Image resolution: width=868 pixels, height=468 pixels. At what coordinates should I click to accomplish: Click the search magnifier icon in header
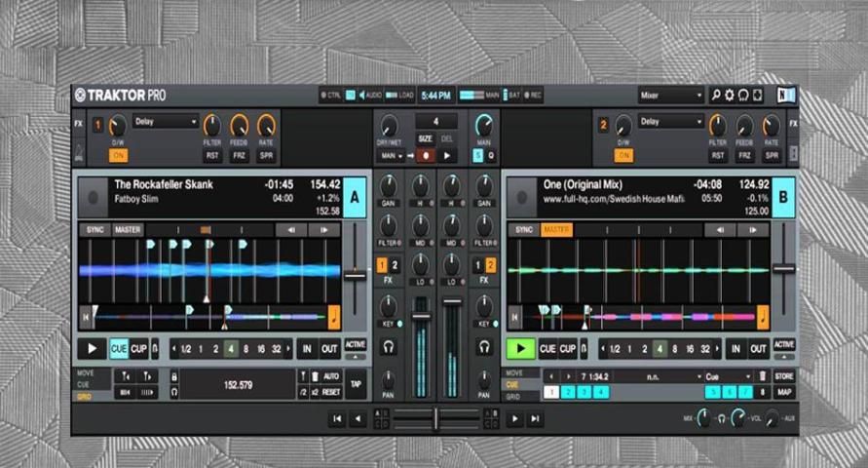[716, 96]
